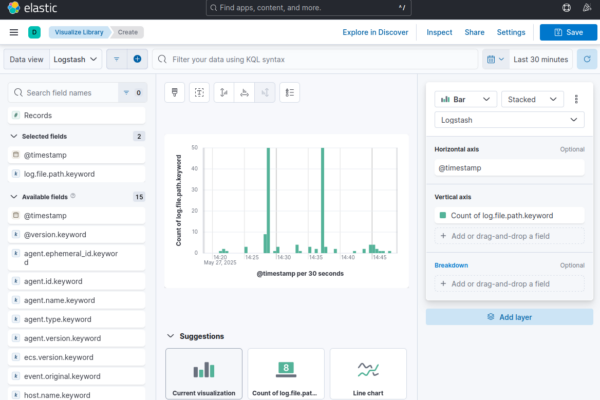
Task: Open the Bar chart type dropdown
Action: (466, 99)
